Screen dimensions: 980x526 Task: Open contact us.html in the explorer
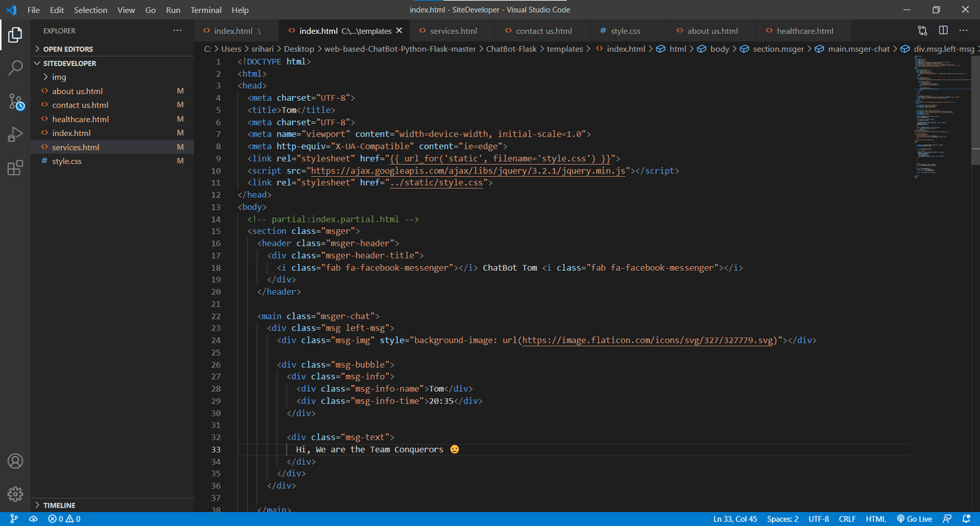(x=112, y=105)
